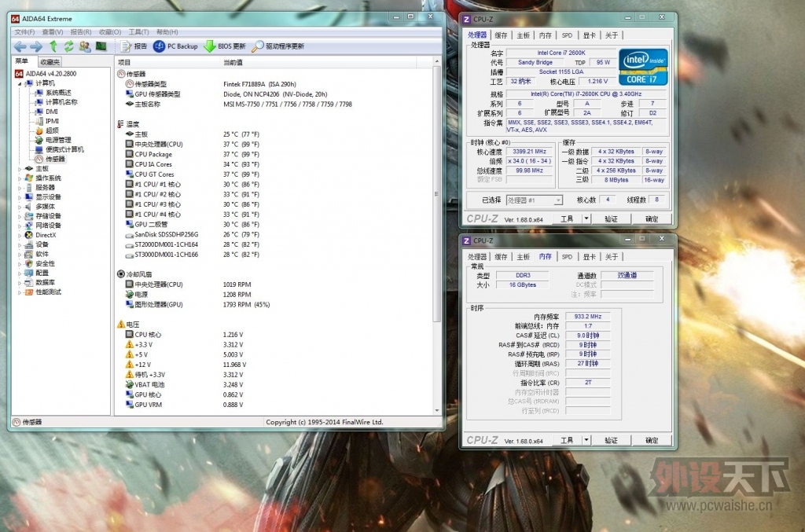Open 处理器 tab in CPU-Z memory window
805x532 pixels.
(477, 256)
